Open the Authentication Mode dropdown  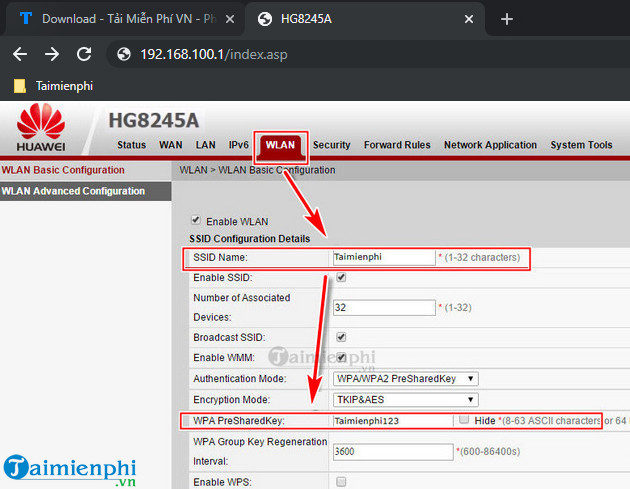(x=405, y=379)
